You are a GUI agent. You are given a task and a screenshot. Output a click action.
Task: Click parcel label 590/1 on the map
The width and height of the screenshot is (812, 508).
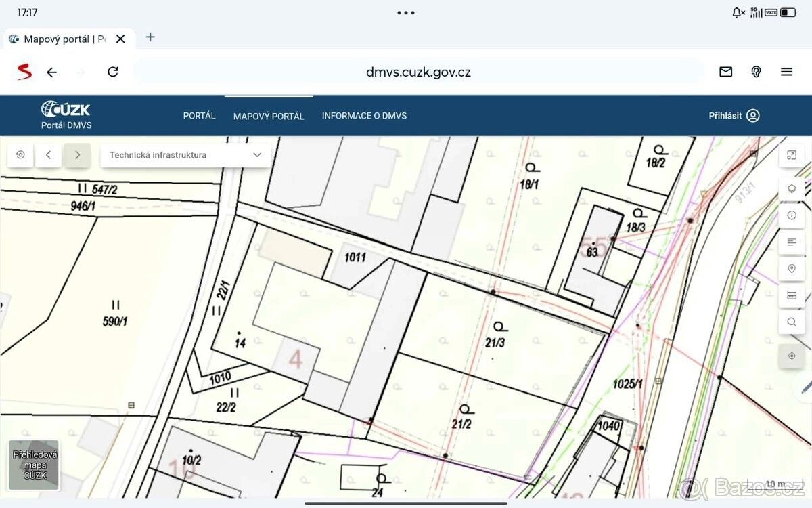[115, 322]
